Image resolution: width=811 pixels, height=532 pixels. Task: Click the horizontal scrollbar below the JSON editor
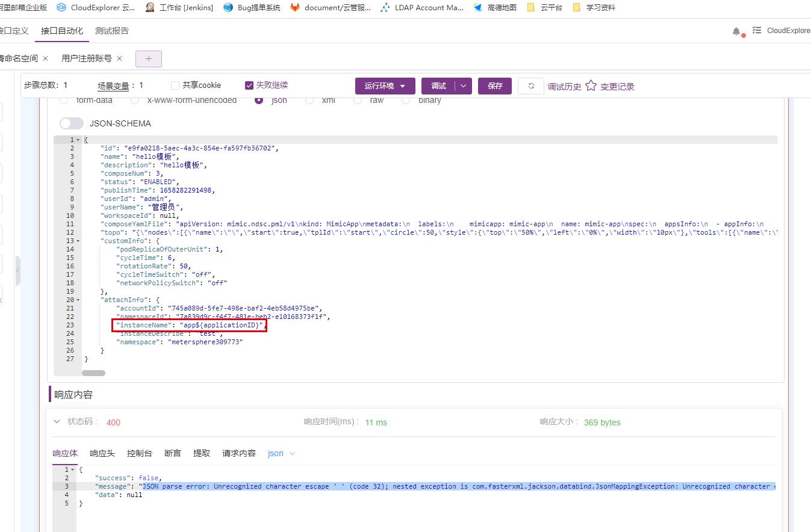[93, 373]
